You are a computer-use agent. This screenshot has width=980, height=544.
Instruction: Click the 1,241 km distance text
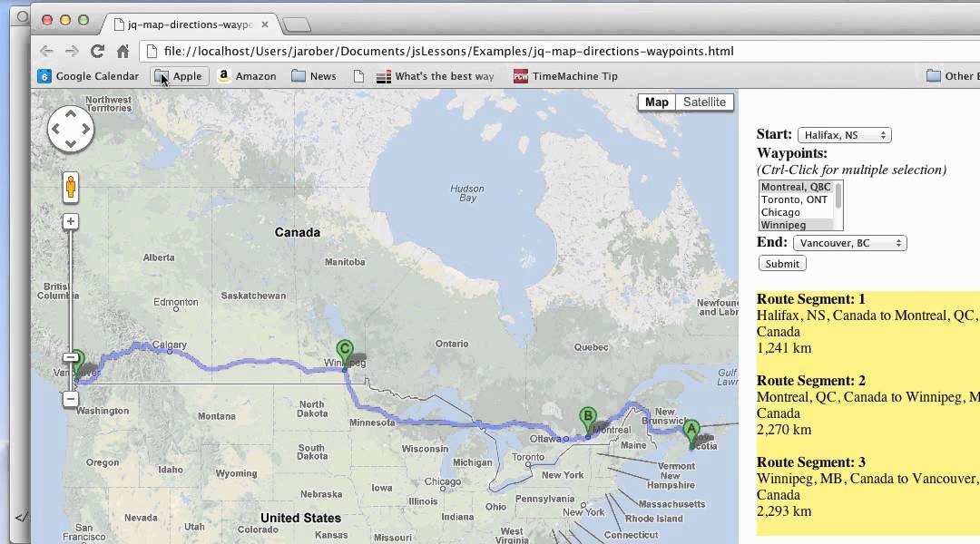click(x=784, y=348)
